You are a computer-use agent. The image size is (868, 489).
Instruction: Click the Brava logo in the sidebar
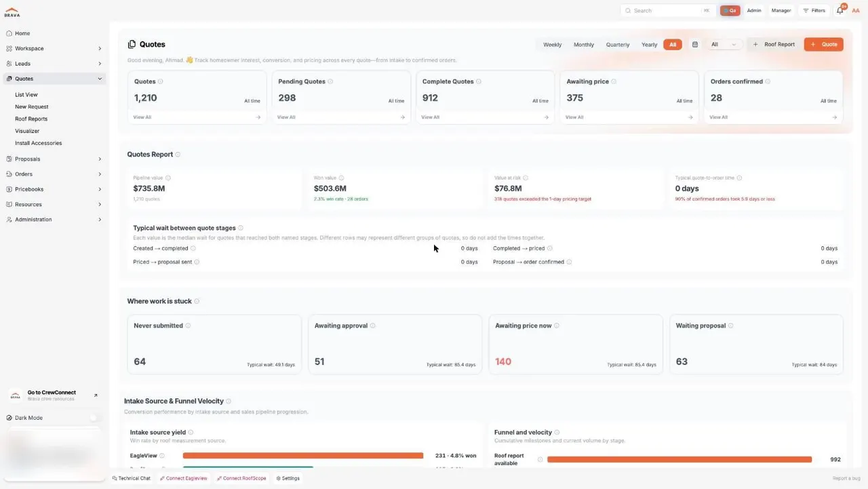point(12,12)
